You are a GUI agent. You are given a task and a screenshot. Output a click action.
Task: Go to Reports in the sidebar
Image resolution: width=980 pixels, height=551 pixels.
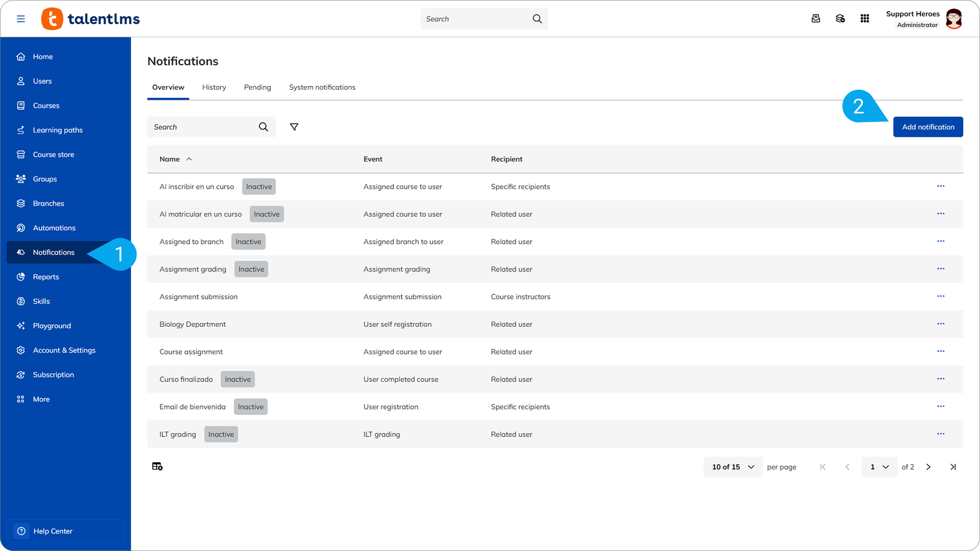(66, 277)
